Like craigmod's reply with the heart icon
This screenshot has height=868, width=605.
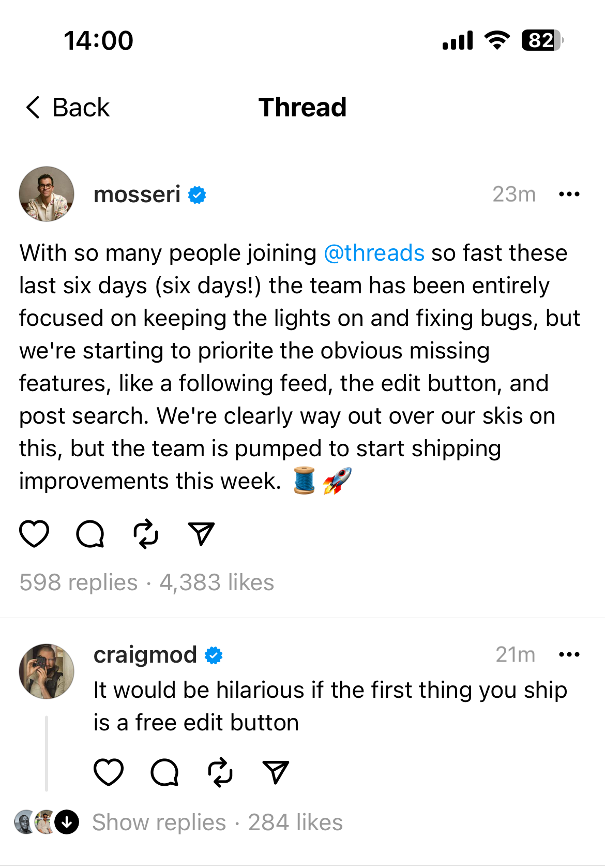point(109,772)
